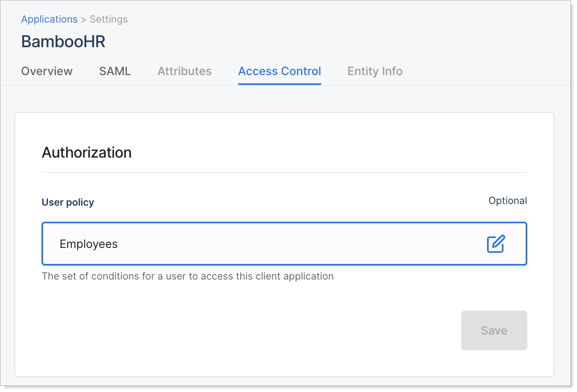Switch to the SAML tab
This screenshot has width=577, height=392.
[x=115, y=71]
